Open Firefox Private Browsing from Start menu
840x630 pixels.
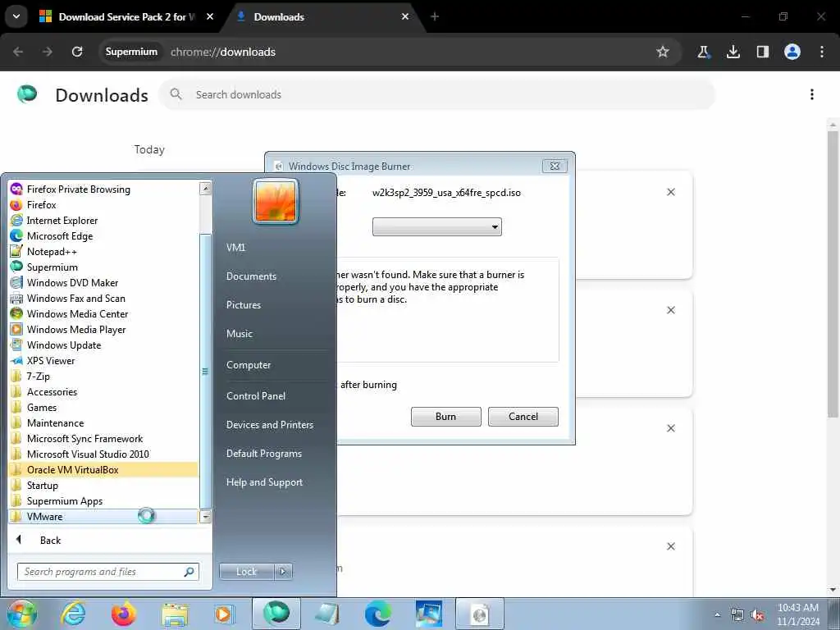coord(103,189)
